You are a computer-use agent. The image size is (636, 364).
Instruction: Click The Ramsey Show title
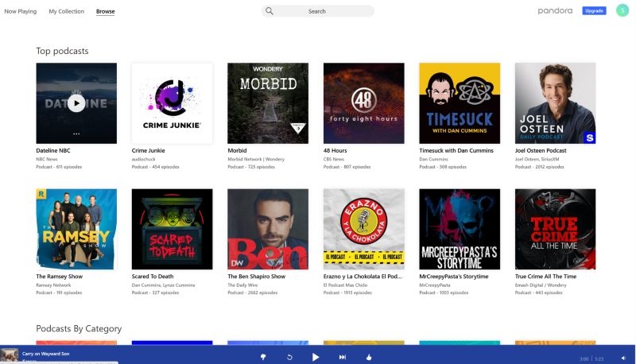click(59, 277)
